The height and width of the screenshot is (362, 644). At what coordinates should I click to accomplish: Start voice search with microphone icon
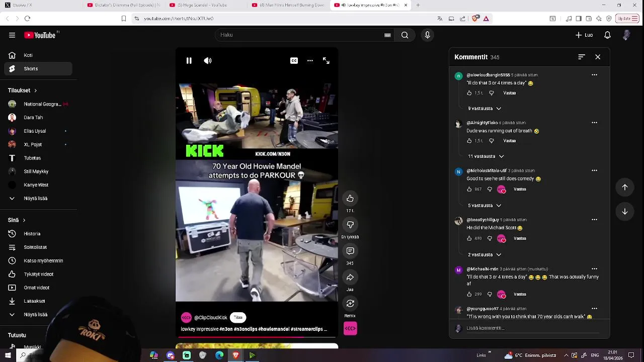(x=427, y=35)
